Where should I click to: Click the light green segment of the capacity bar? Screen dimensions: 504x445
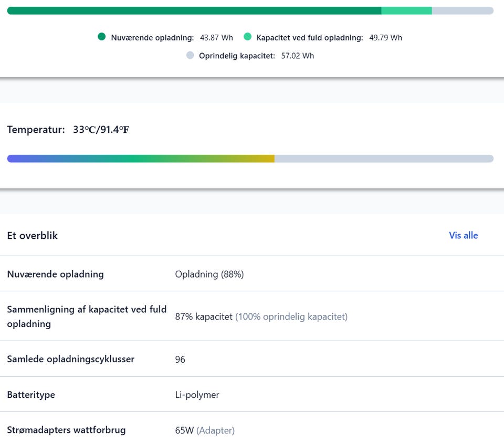[x=406, y=10]
